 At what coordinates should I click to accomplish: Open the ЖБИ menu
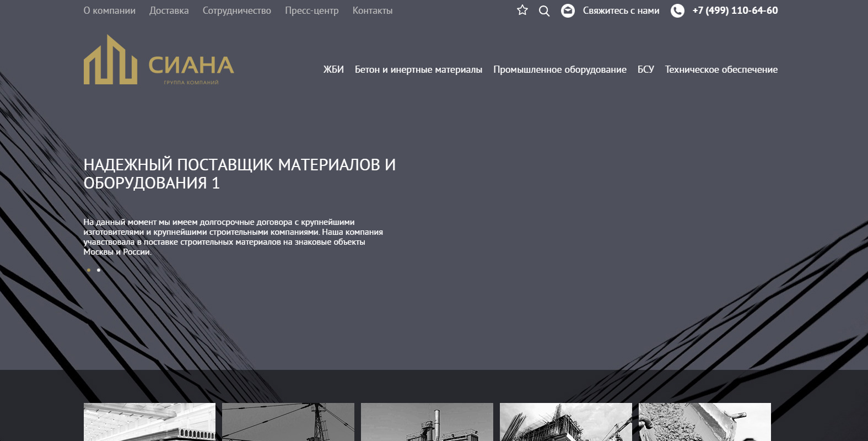(x=333, y=69)
